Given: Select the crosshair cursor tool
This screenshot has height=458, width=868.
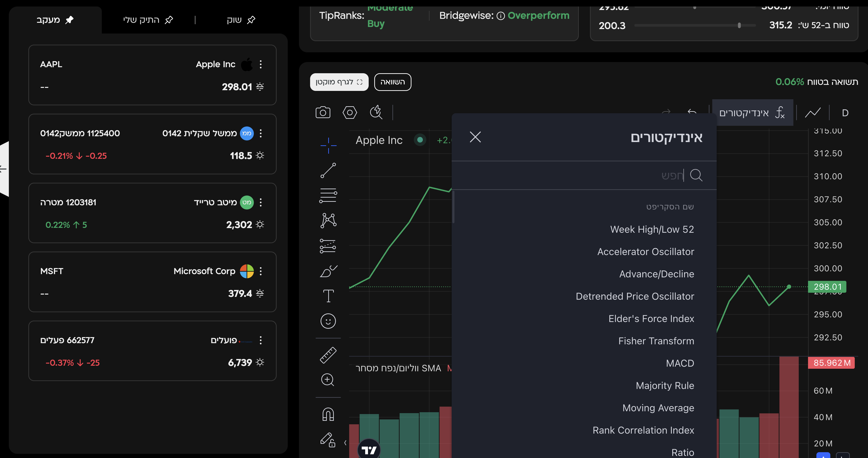Looking at the screenshot, I should [x=328, y=146].
